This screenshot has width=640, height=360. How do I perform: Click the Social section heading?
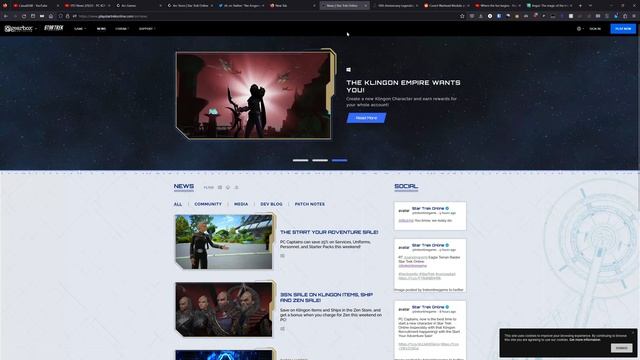coord(406,187)
